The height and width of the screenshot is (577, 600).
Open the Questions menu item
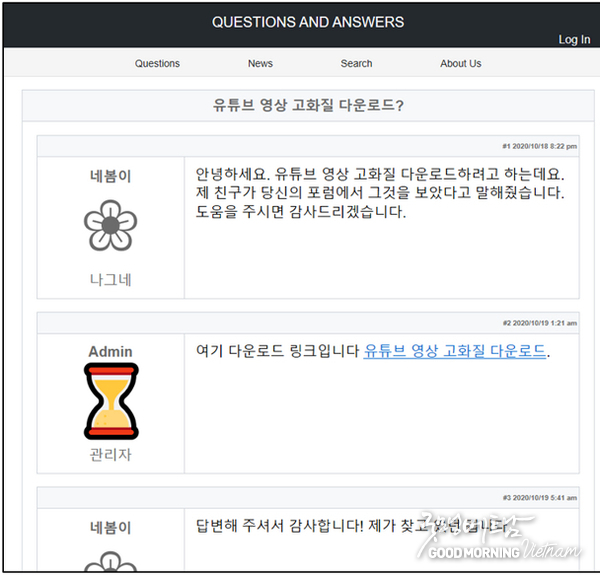(x=157, y=64)
